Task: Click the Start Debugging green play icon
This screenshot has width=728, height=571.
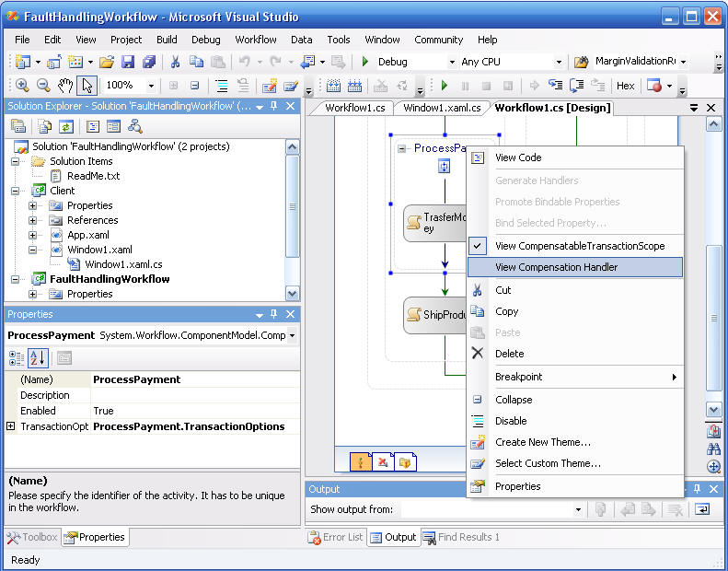Action: point(364,63)
